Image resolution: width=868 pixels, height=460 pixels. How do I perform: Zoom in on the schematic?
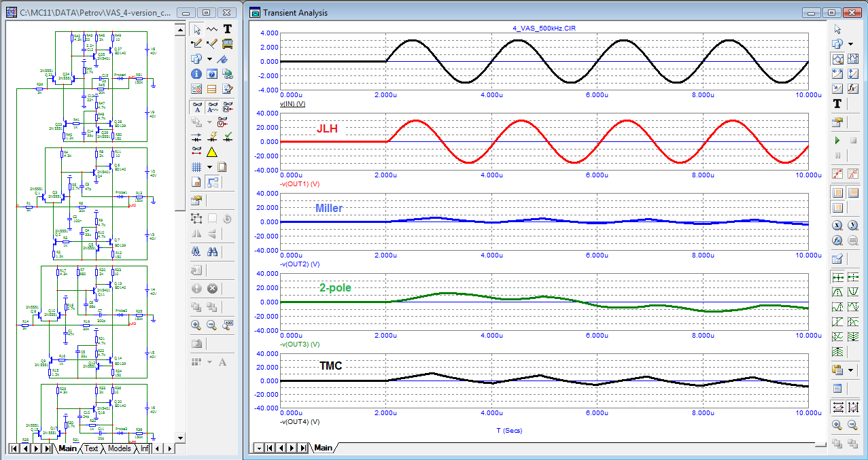point(196,325)
